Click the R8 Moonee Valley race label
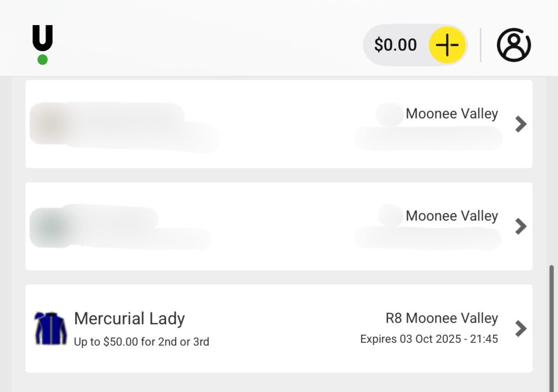 441,318
